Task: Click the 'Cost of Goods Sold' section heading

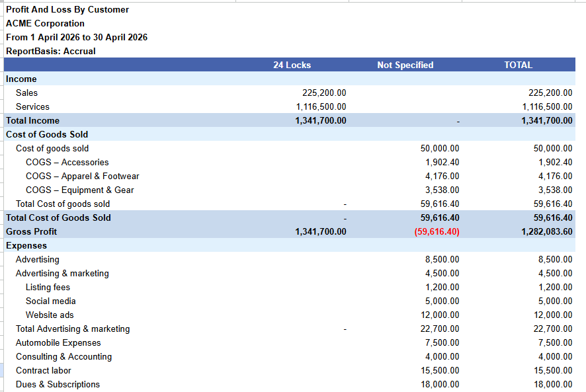Action: 47,135
